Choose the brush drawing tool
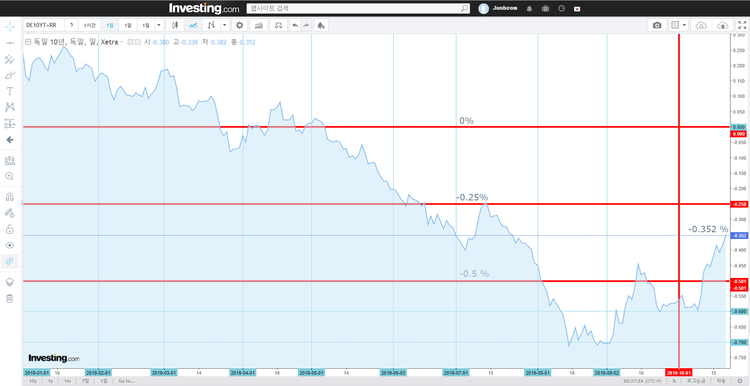 tap(10, 75)
